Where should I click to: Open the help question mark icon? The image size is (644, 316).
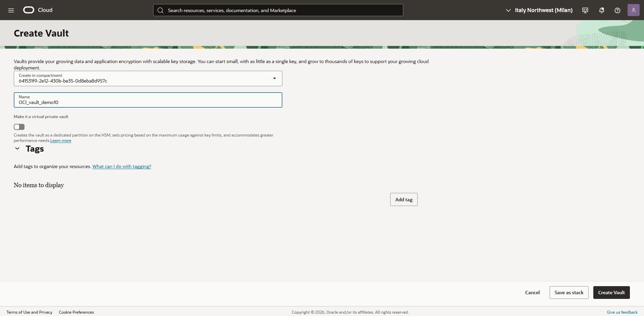click(x=617, y=10)
